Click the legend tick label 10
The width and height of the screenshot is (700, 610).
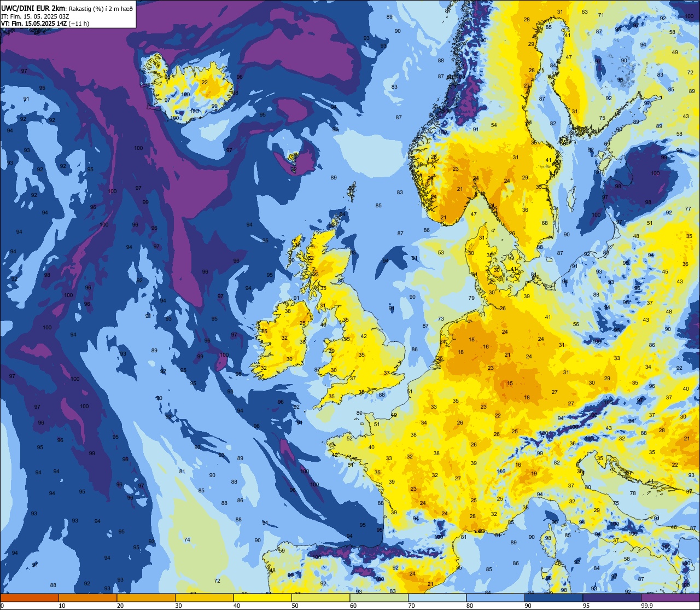pos(62,606)
